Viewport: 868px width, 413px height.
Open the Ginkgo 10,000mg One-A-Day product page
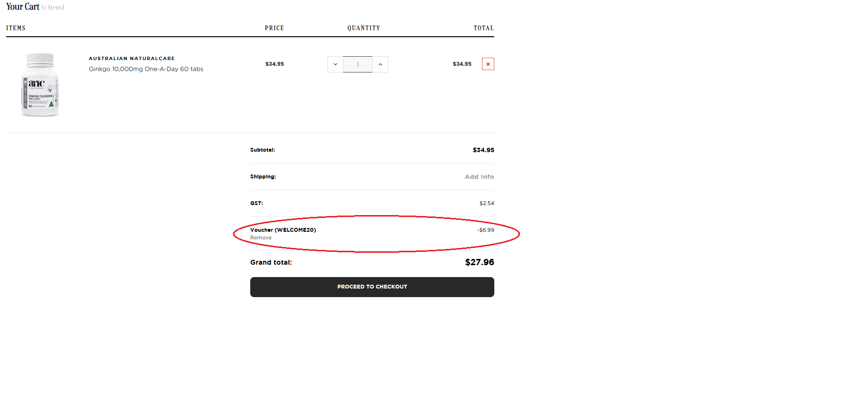pos(146,69)
